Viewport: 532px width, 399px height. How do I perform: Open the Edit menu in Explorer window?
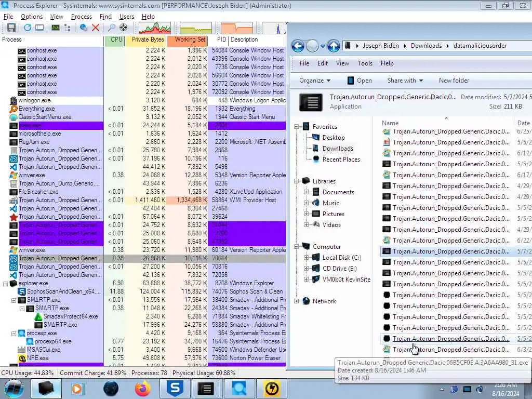tap(322, 63)
